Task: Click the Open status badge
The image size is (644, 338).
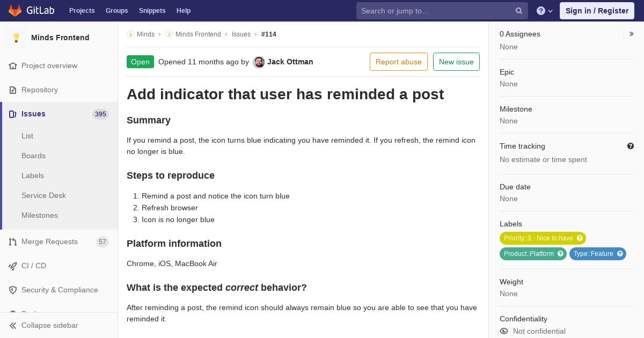Action: pyautogui.click(x=140, y=62)
